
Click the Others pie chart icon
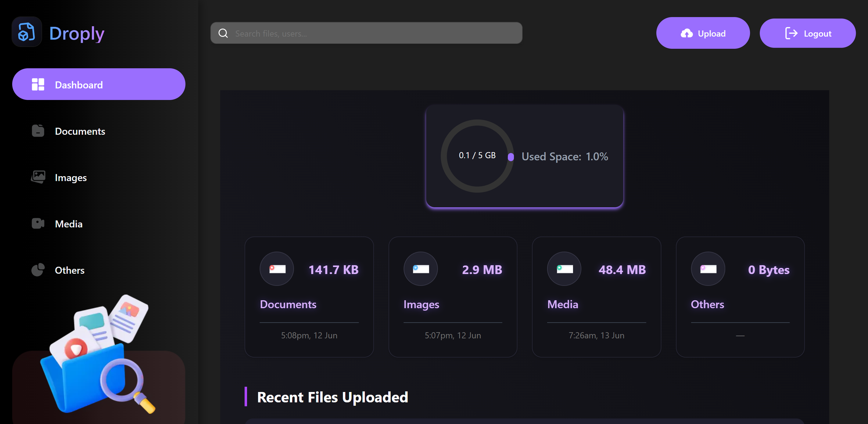[38, 270]
